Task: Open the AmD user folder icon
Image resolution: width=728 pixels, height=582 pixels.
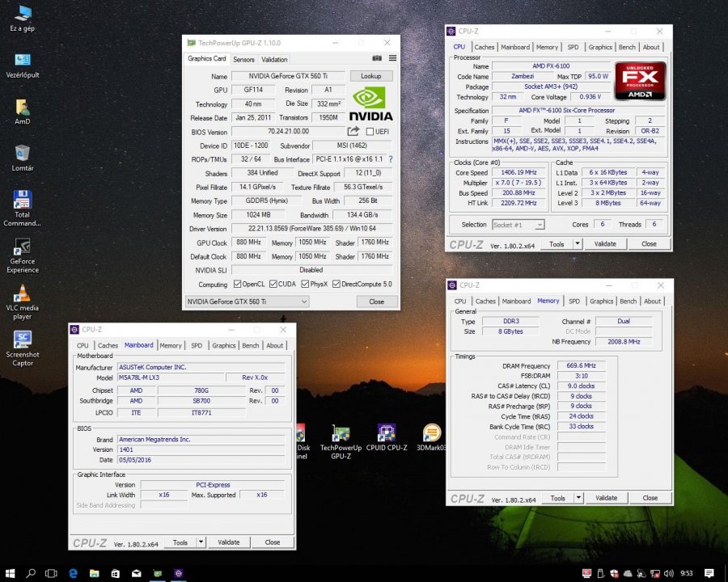Action: [x=23, y=112]
